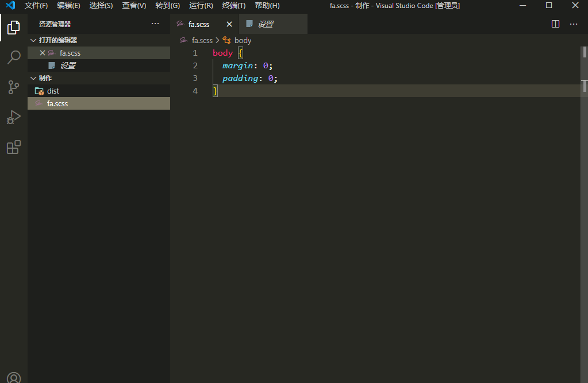Open Explorer panel more actions ellipsis
This screenshot has height=383, width=588.
pyautogui.click(x=155, y=24)
